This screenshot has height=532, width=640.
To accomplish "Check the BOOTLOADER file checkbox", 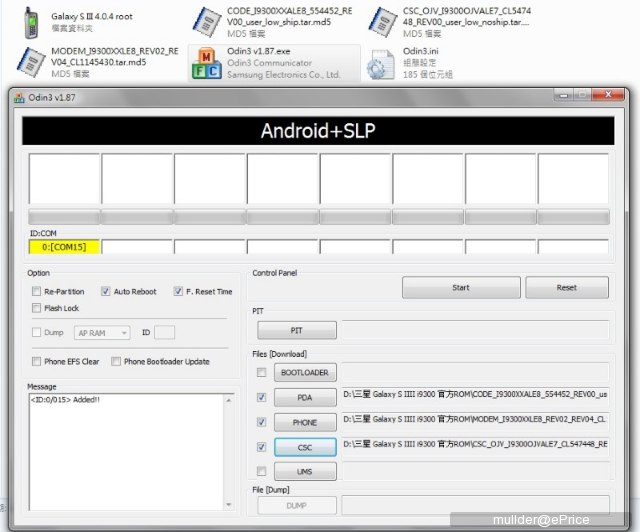I will point(261,372).
